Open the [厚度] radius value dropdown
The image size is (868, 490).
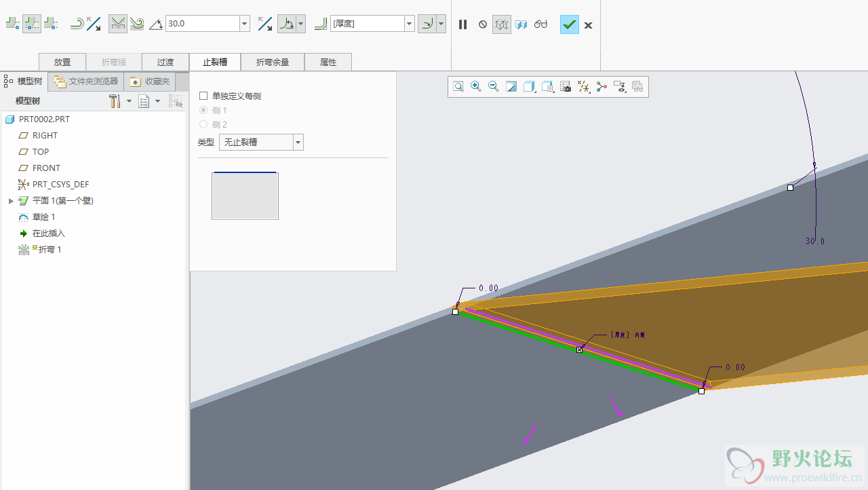[410, 24]
